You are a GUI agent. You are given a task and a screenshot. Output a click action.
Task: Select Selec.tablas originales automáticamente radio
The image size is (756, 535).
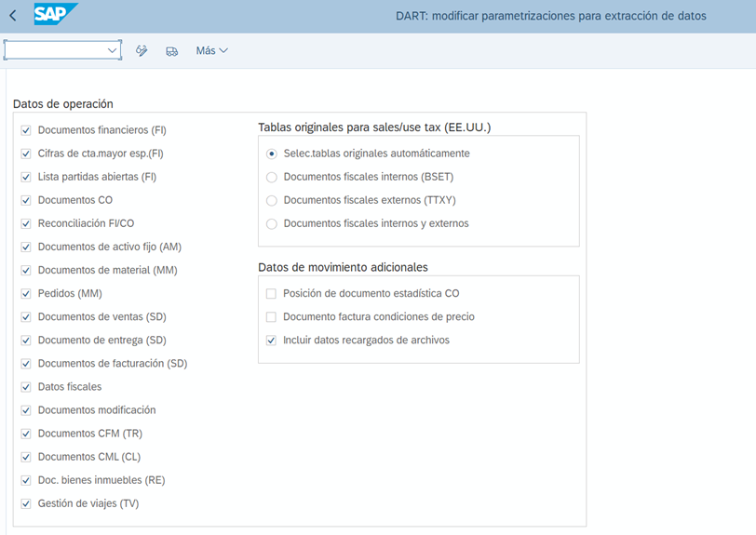[272, 154]
